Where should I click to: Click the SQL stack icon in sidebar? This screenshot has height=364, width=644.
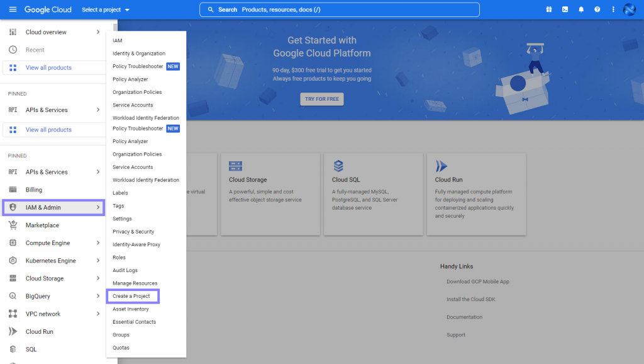coord(13,349)
